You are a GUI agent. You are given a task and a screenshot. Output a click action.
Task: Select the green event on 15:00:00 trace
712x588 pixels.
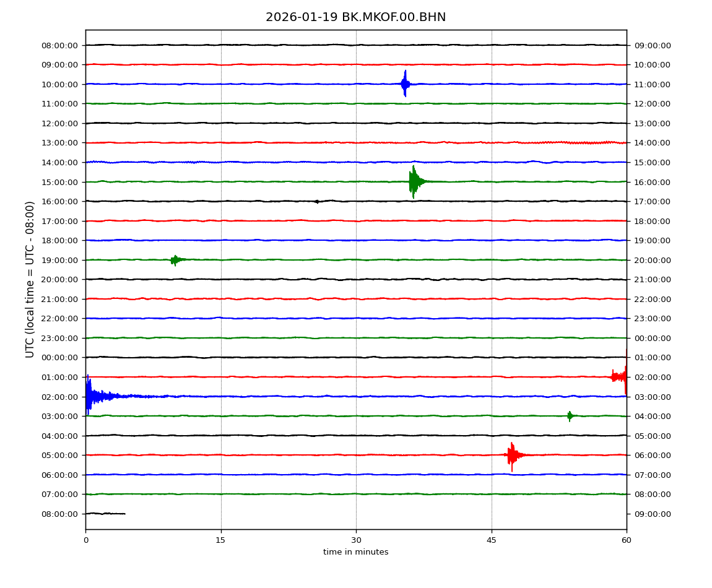pos(414,181)
